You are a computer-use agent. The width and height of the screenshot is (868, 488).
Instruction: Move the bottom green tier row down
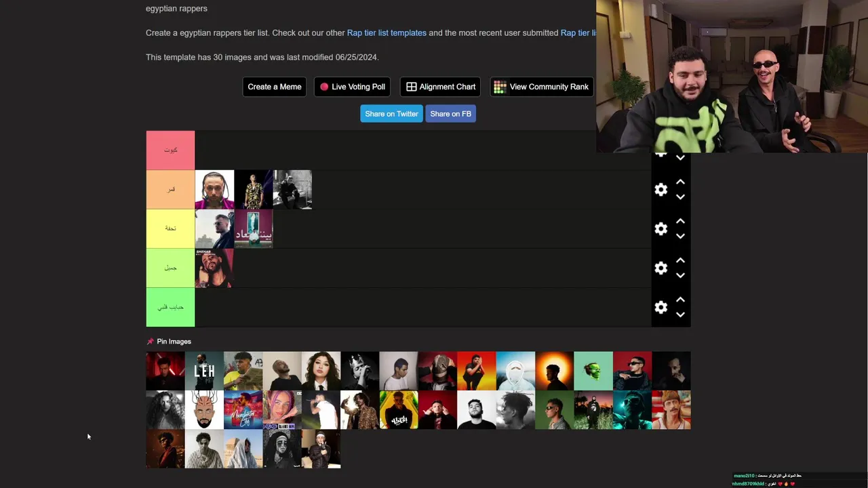point(680,315)
